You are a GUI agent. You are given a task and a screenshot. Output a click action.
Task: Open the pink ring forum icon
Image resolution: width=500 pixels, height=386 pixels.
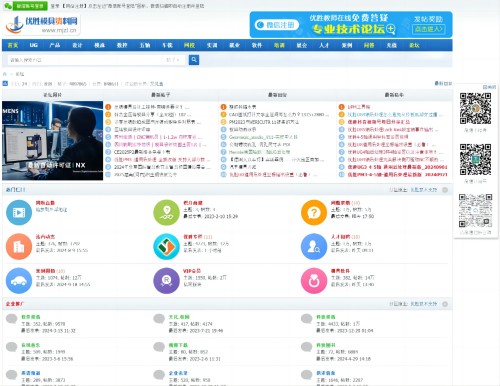tap(314, 281)
